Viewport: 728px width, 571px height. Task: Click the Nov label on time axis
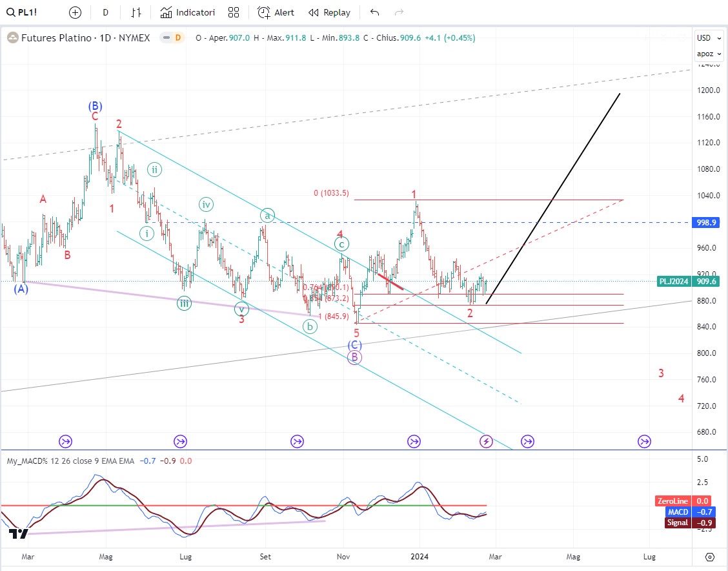343,557
